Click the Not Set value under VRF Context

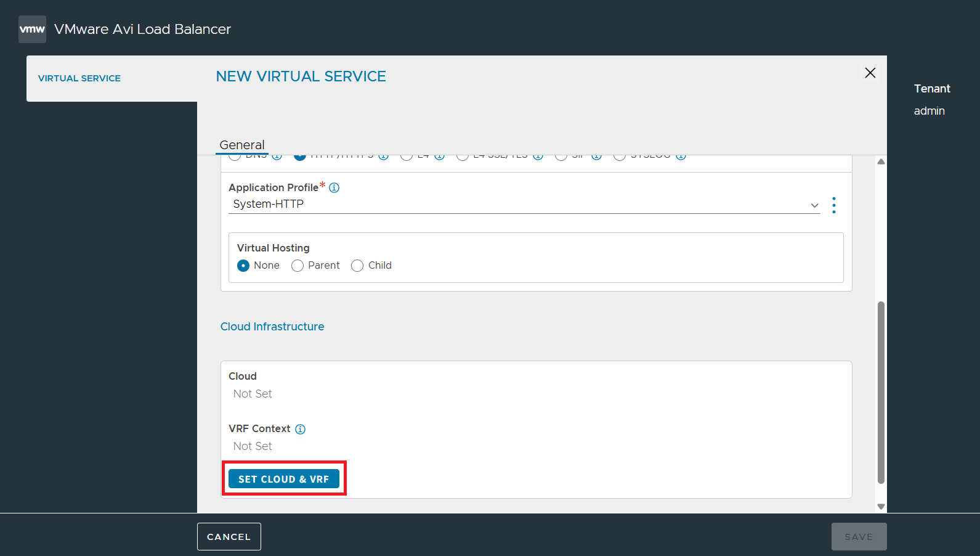tap(253, 446)
